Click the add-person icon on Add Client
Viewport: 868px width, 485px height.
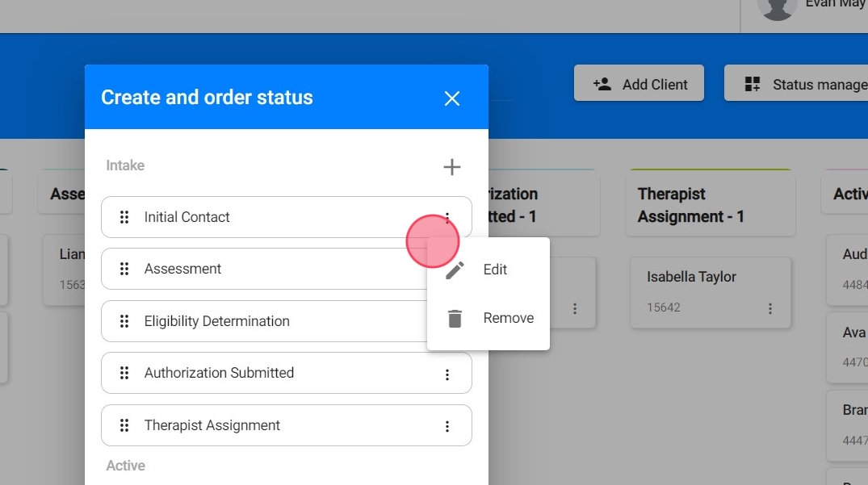(602, 84)
